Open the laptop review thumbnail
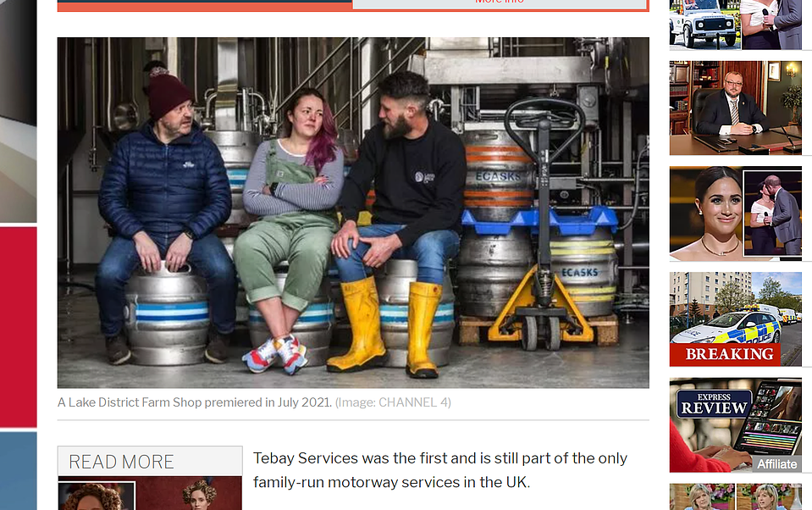The width and height of the screenshot is (812, 510). coord(735,425)
